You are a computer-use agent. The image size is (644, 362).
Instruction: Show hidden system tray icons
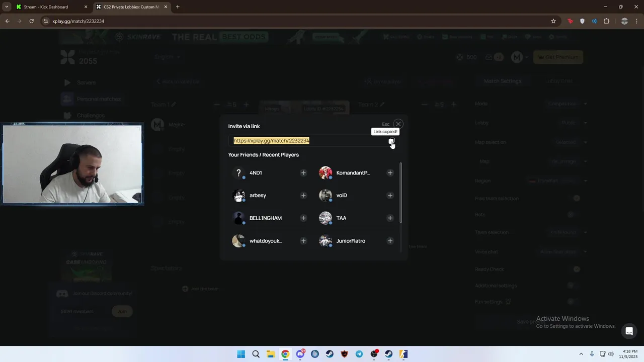581,354
